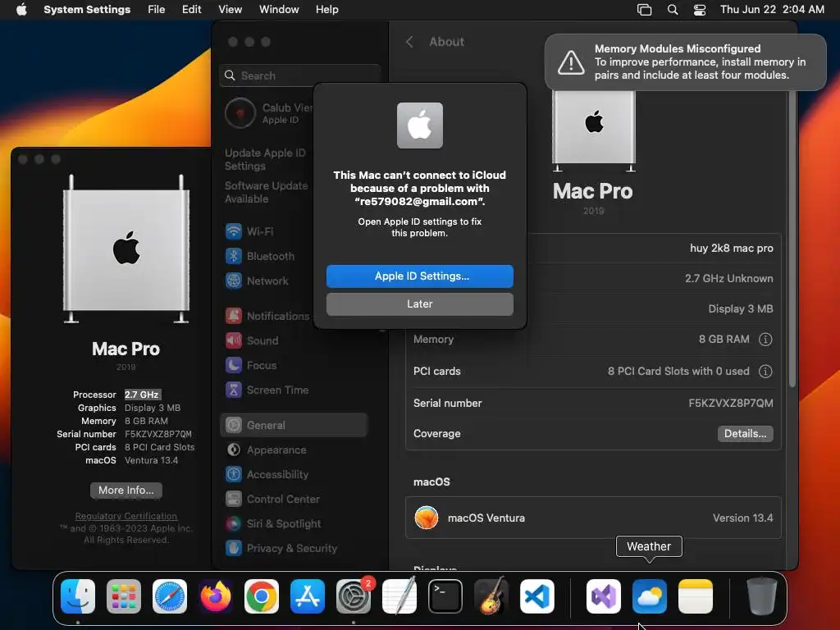Open the View menu
This screenshot has width=840, height=630.
[230, 10]
